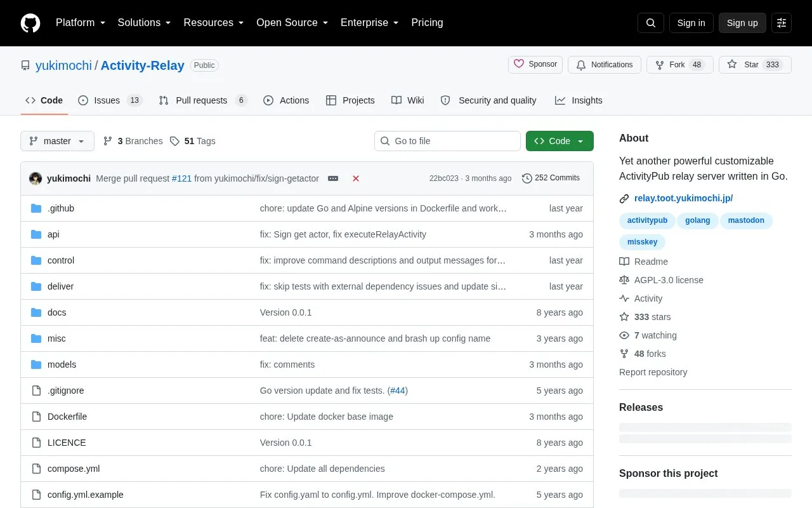Click yukimochi avatar in commit row
This screenshot has height=508, width=812.
[36, 178]
